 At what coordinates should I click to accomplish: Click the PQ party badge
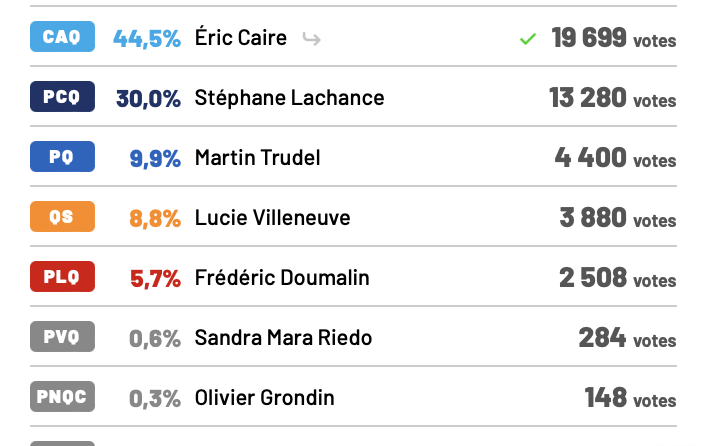(62, 156)
